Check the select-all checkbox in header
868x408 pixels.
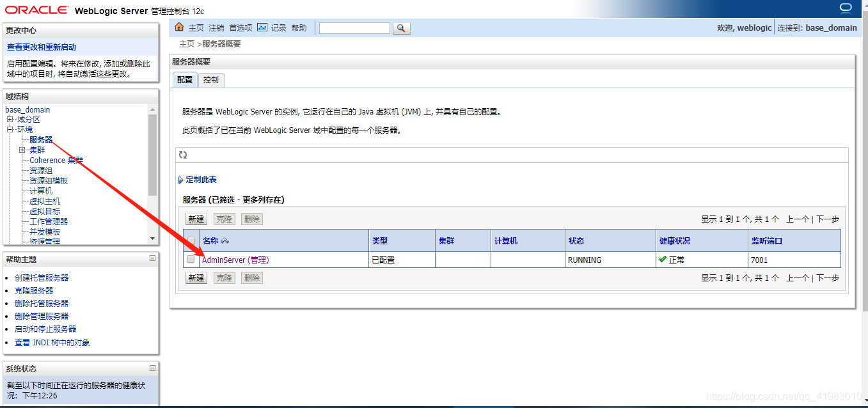pos(191,241)
